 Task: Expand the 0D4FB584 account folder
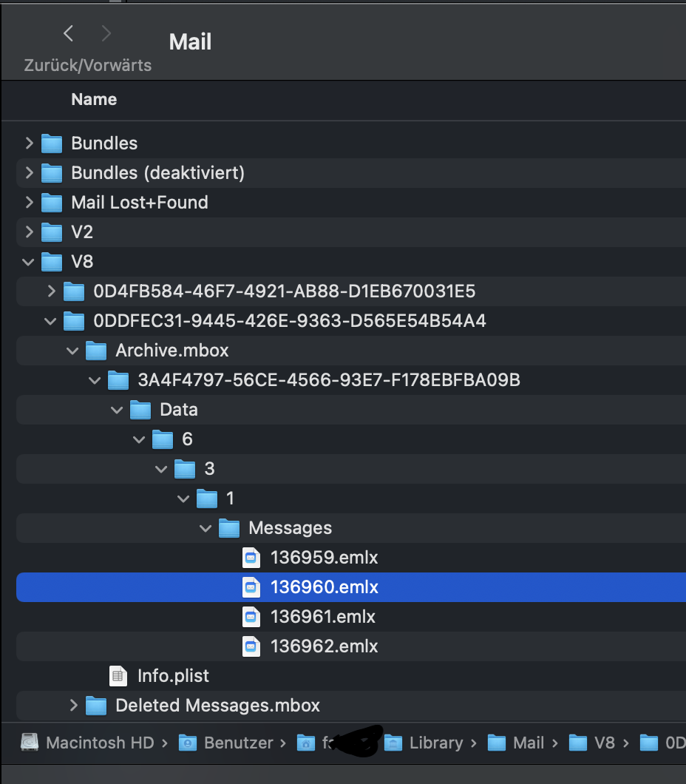click(x=51, y=291)
